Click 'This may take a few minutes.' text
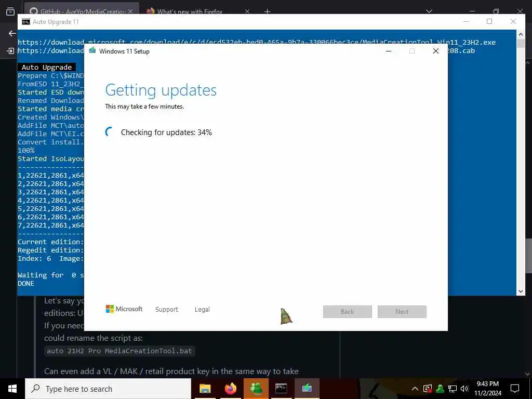 [x=144, y=107]
